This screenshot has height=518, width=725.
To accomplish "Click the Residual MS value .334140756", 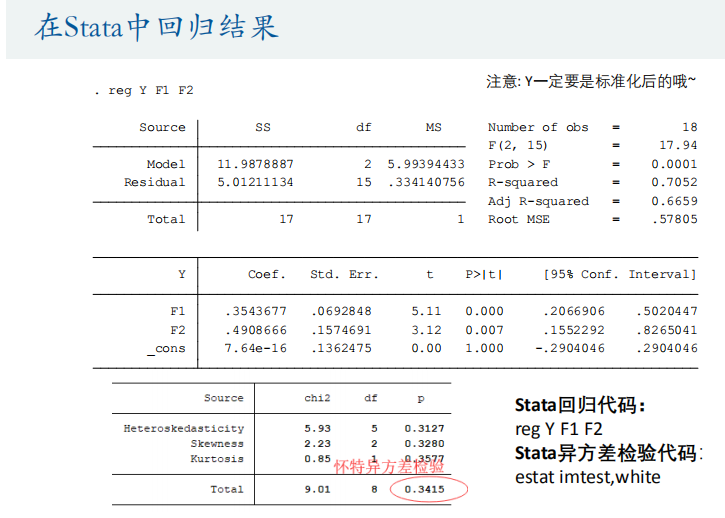I will [426, 182].
